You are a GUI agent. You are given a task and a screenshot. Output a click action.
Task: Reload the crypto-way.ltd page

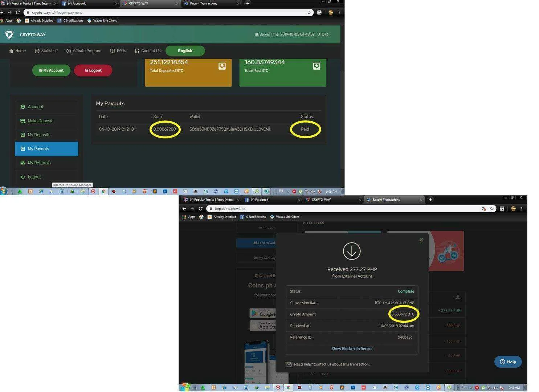click(x=18, y=12)
